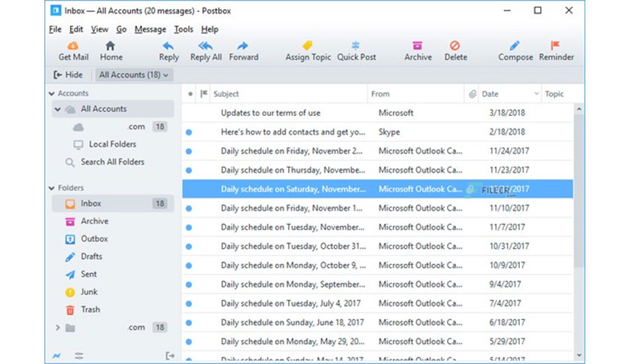Open the Edit menu

point(76,29)
